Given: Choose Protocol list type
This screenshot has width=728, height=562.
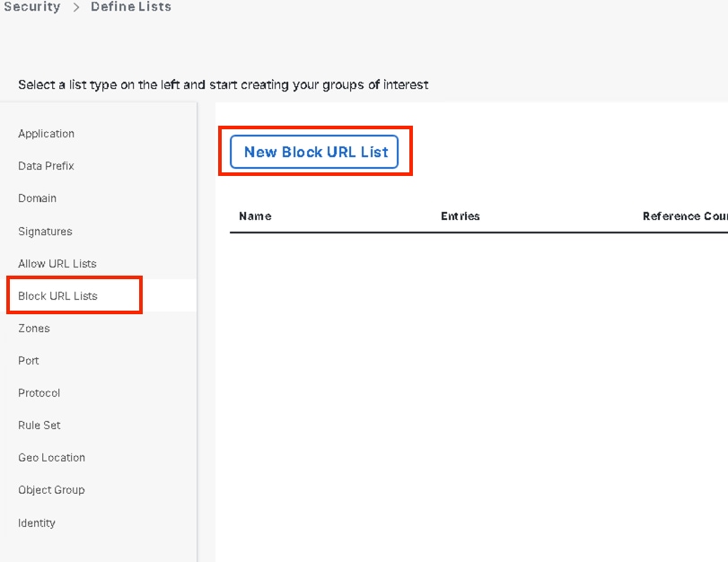Looking at the screenshot, I should coord(39,393).
